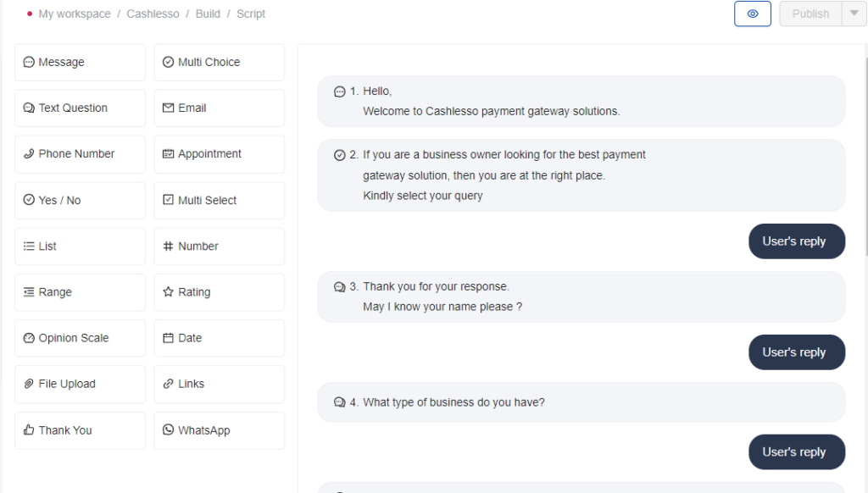Open the Publish dropdown arrow
868x493 pixels.
(854, 14)
